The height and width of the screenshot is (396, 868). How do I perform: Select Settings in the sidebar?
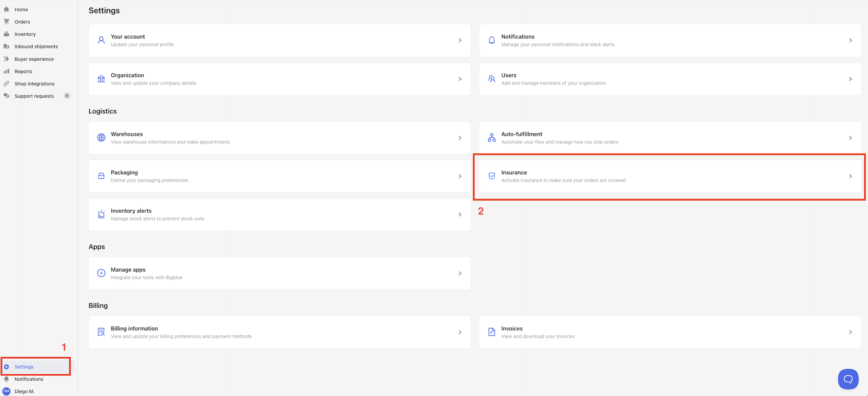[x=24, y=367]
